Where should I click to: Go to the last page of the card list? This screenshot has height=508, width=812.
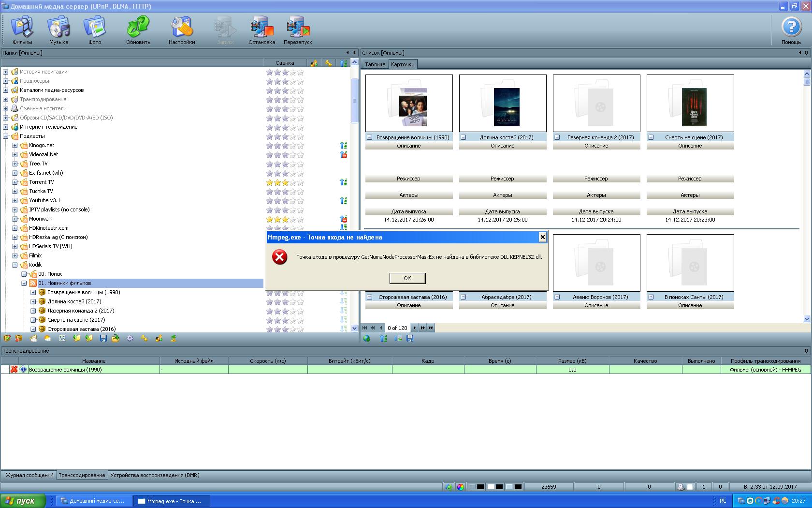431,328
